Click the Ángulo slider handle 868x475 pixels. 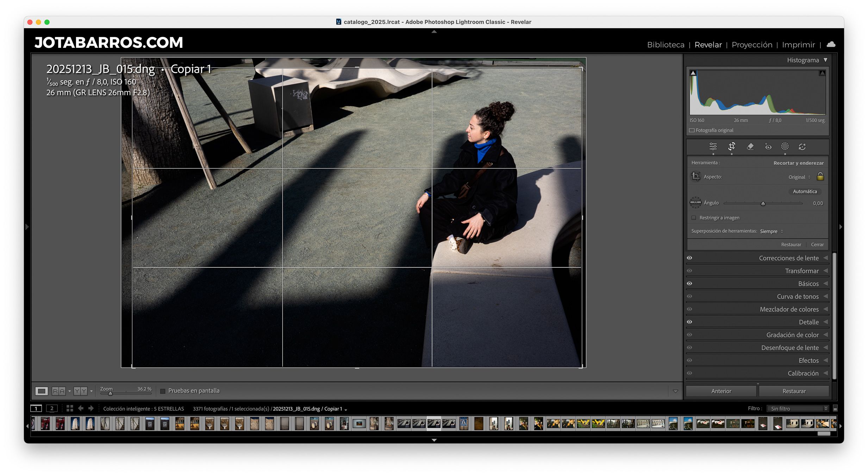pos(763,203)
